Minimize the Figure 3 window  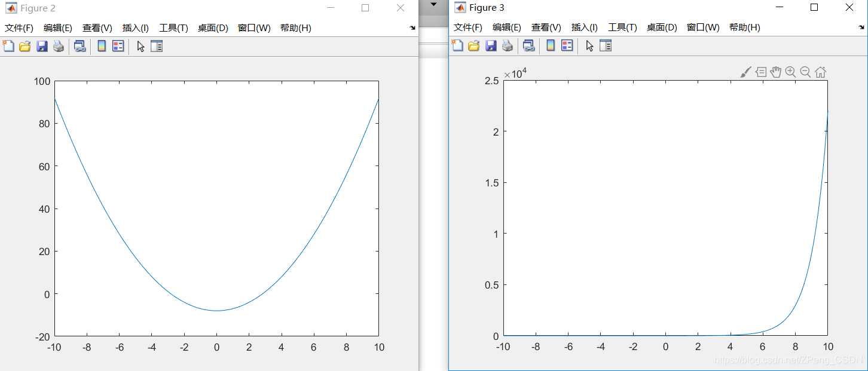click(780, 7)
